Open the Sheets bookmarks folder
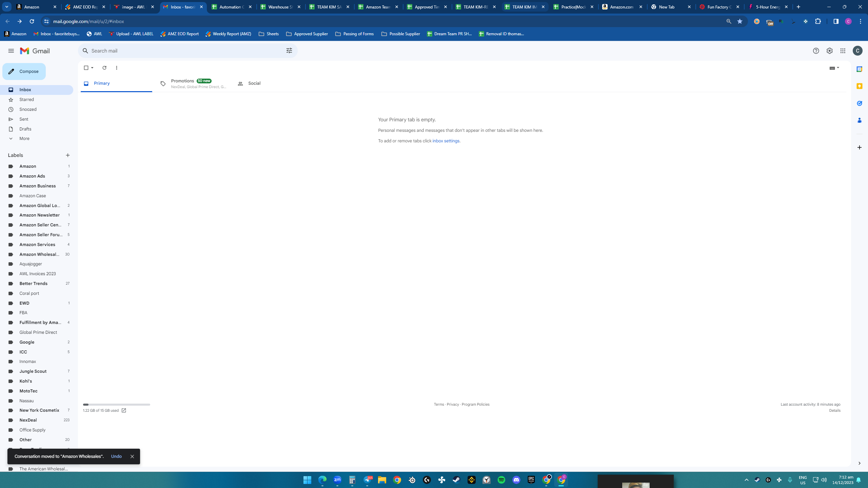 pos(269,34)
